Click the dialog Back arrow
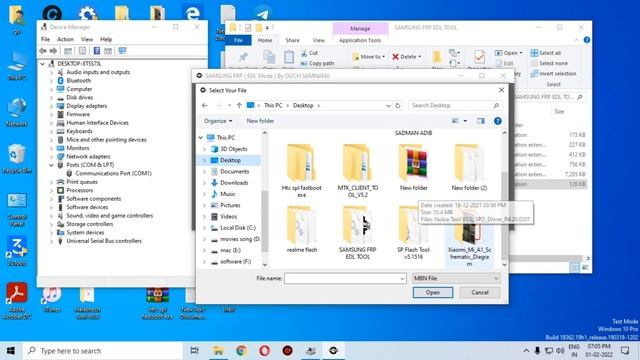Screen dimensions: 640x360 coord(205,105)
